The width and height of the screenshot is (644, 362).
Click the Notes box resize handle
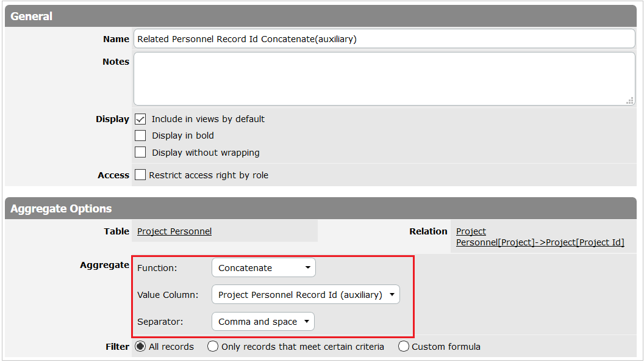click(x=629, y=101)
